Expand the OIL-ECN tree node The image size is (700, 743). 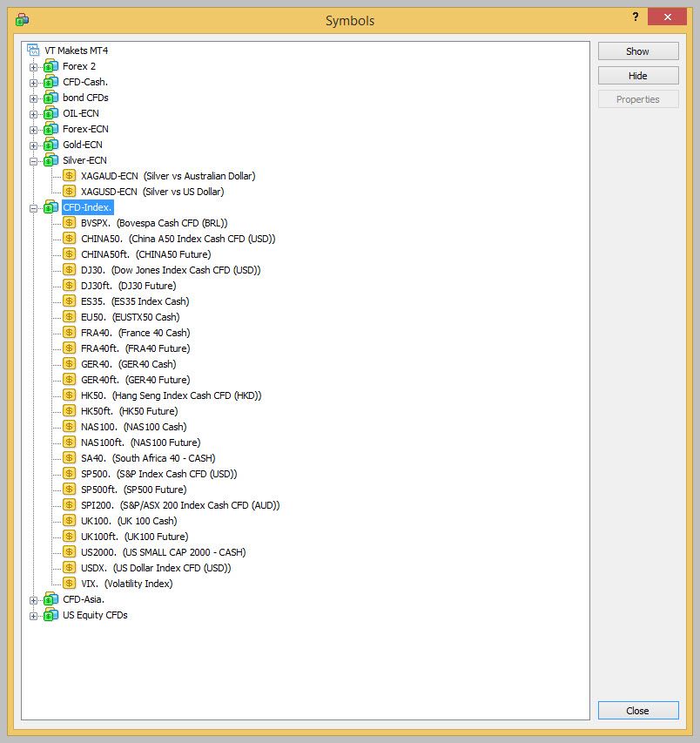(33, 114)
